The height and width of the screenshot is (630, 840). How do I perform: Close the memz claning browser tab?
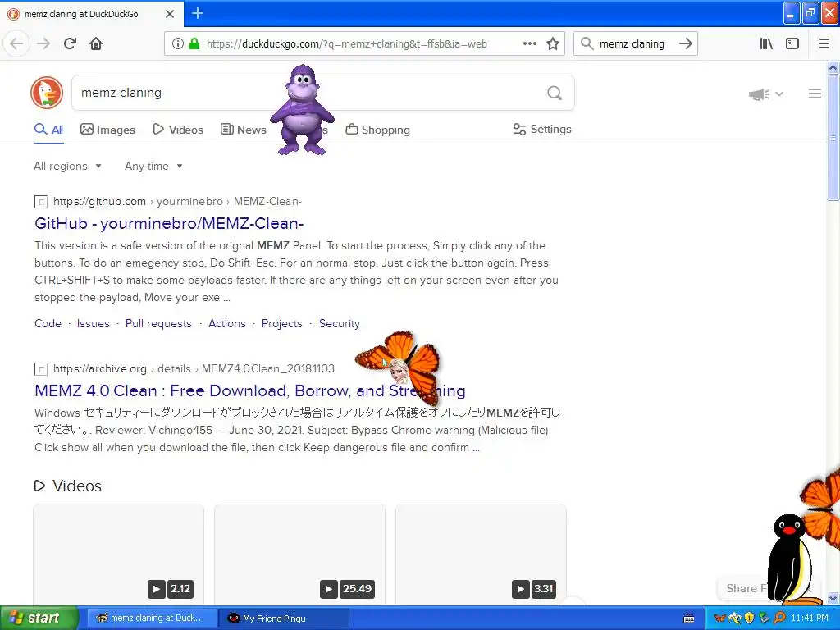[170, 14]
